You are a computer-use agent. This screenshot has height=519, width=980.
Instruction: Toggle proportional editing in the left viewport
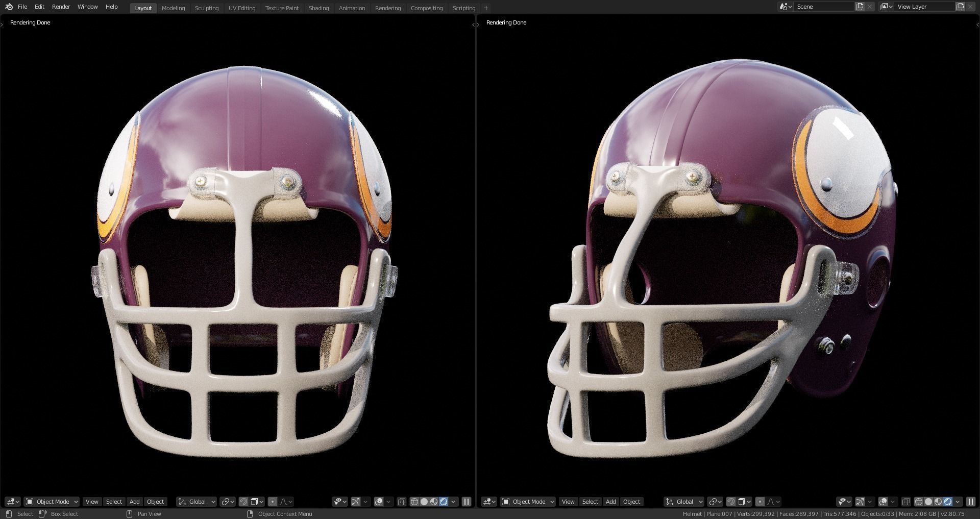tap(273, 502)
